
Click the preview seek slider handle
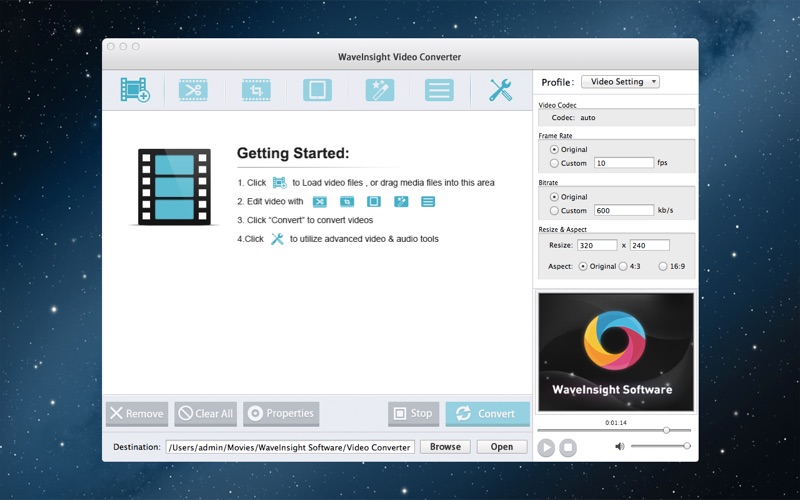click(x=666, y=430)
